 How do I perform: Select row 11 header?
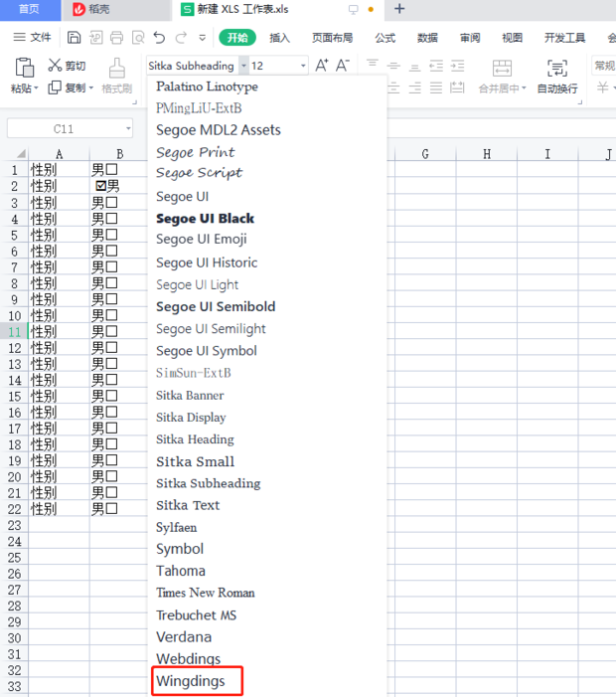(x=14, y=332)
